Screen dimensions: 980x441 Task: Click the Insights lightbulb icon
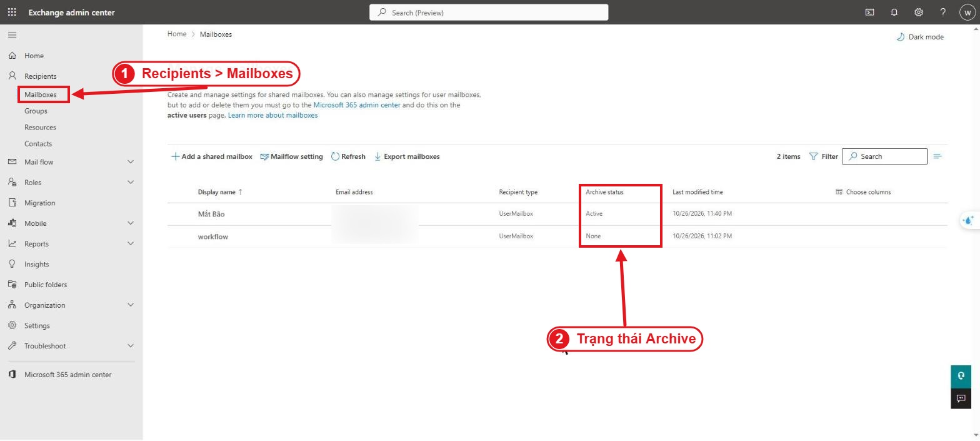click(12, 264)
